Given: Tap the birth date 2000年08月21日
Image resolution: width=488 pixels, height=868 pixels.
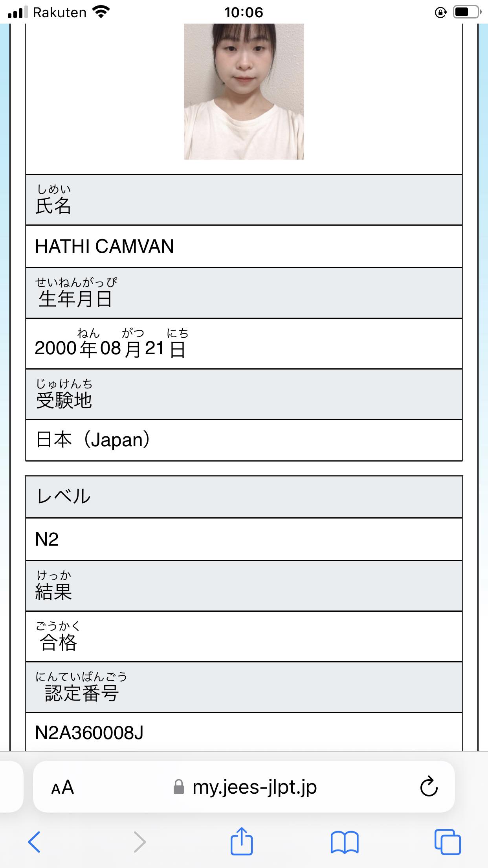Looking at the screenshot, I should point(110,348).
